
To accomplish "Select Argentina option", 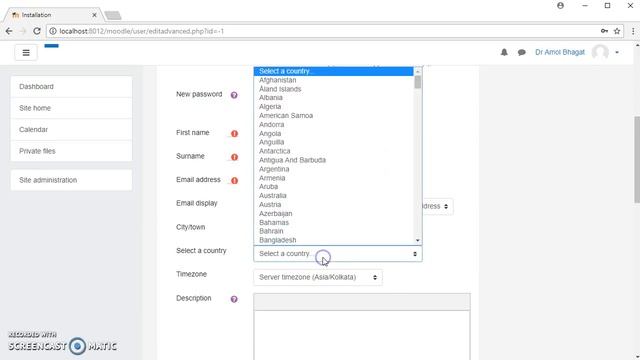I will (333, 169).
